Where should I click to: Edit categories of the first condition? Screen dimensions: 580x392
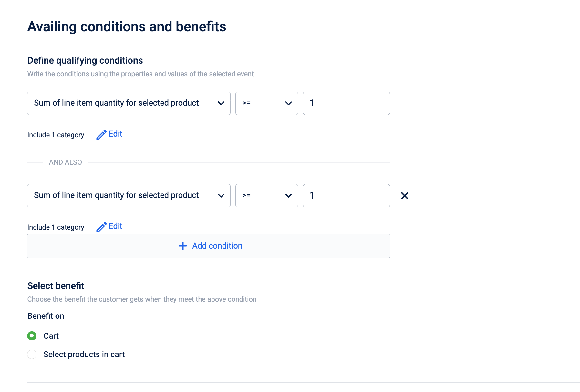click(x=115, y=134)
